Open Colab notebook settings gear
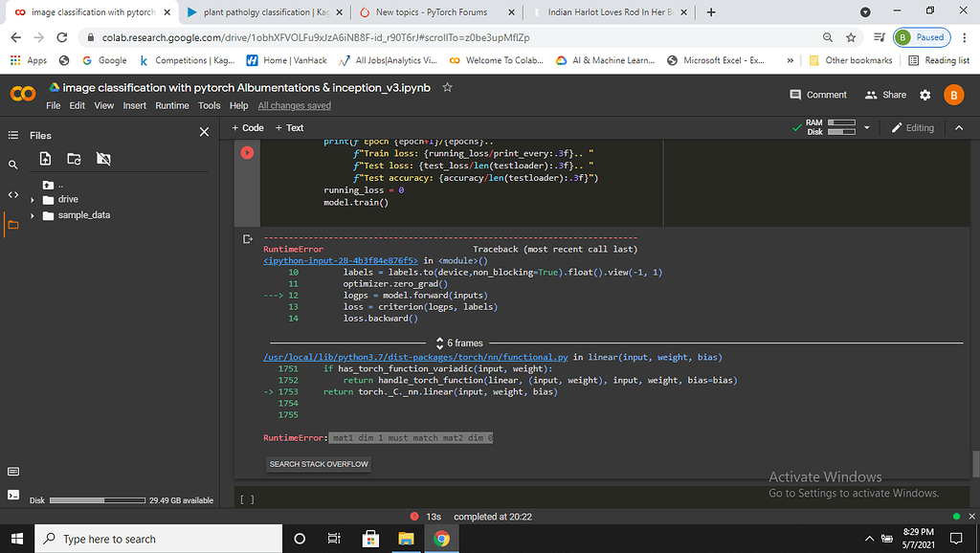 [x=924, y=95]
